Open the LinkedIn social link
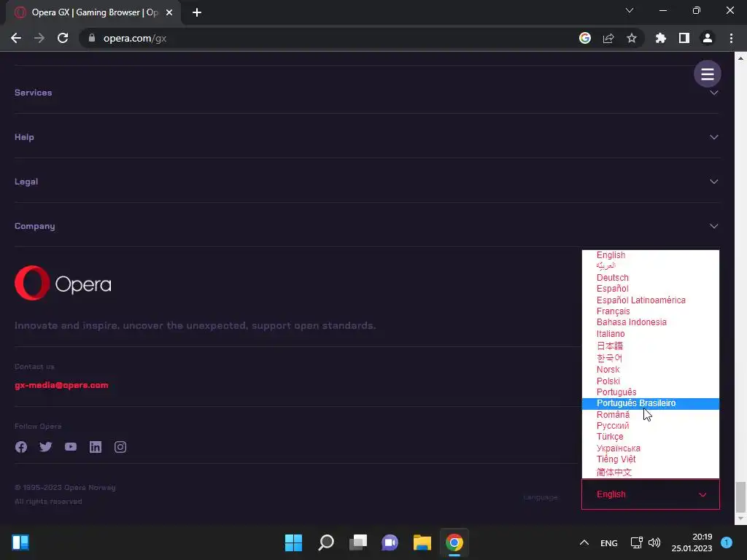 96,447
